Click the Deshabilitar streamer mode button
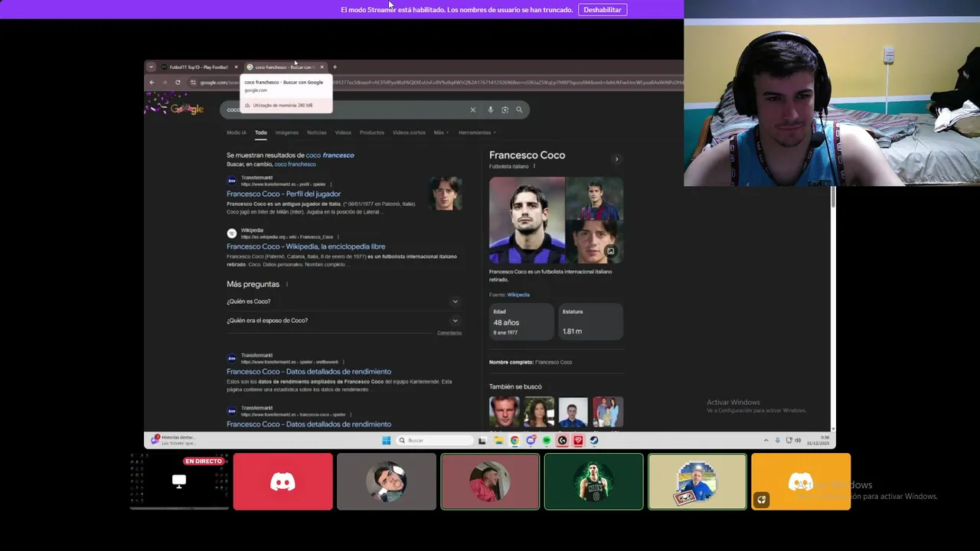Screen dimensions: 980x551 point(603,10)
